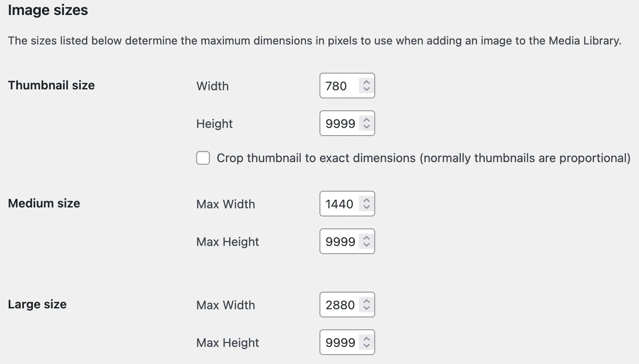
Task: Decrease Medium Max Width with the down arrow
Action: pyautogui.click(x=366, y=207)
